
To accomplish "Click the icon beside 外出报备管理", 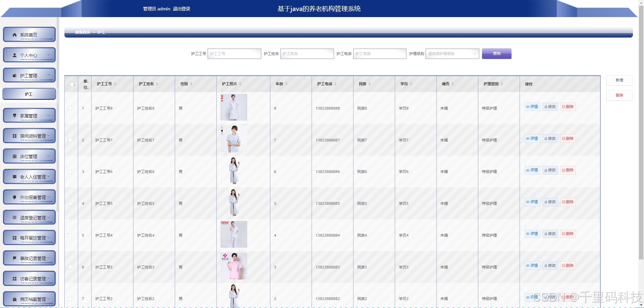I will pos(14,197).
